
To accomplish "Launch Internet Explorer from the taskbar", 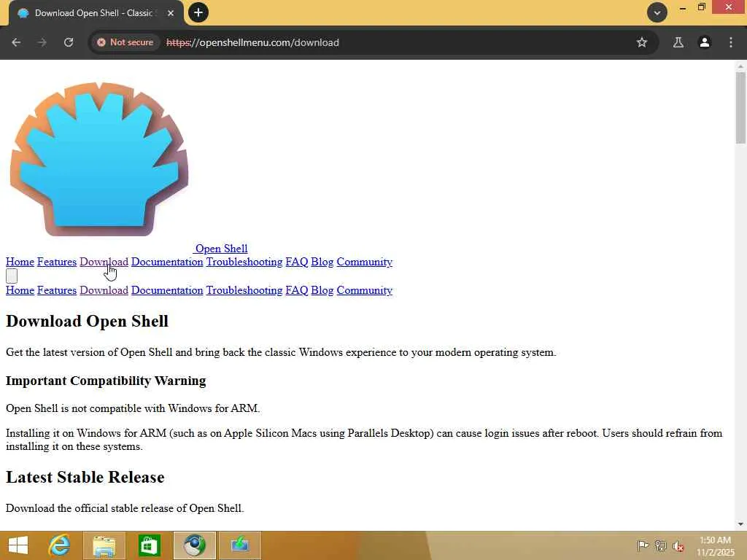I will [x=59, y=545].
